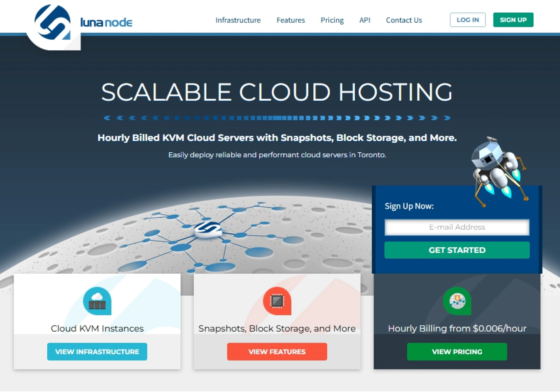Click the Luna Node emblem on the moon
This screenshot has height=392, width=560.
click(x=208, y=229)
